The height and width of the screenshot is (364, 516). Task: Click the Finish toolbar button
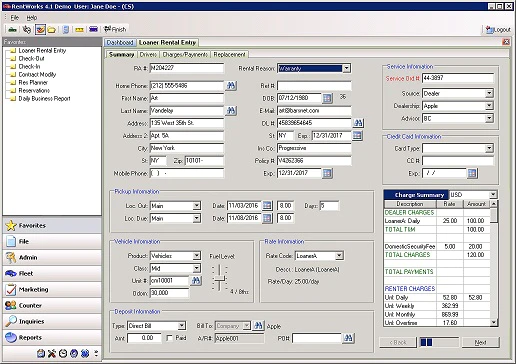click(x=115, y=29)
